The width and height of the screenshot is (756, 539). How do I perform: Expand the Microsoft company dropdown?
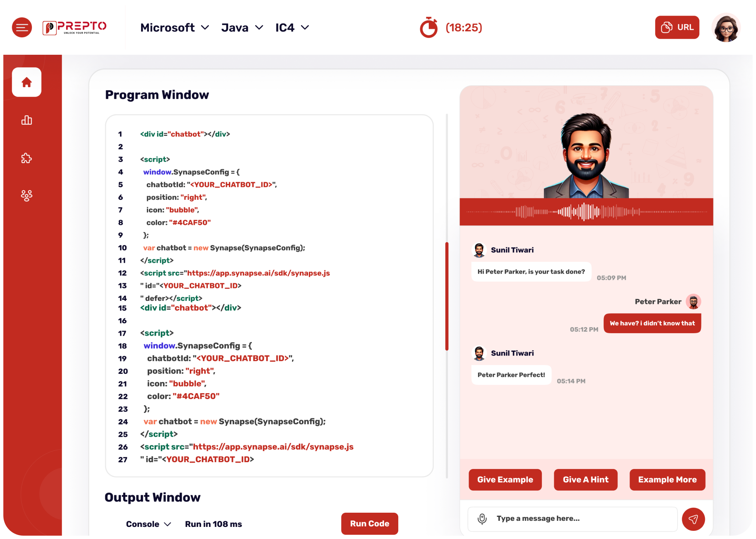click(174, 27)
